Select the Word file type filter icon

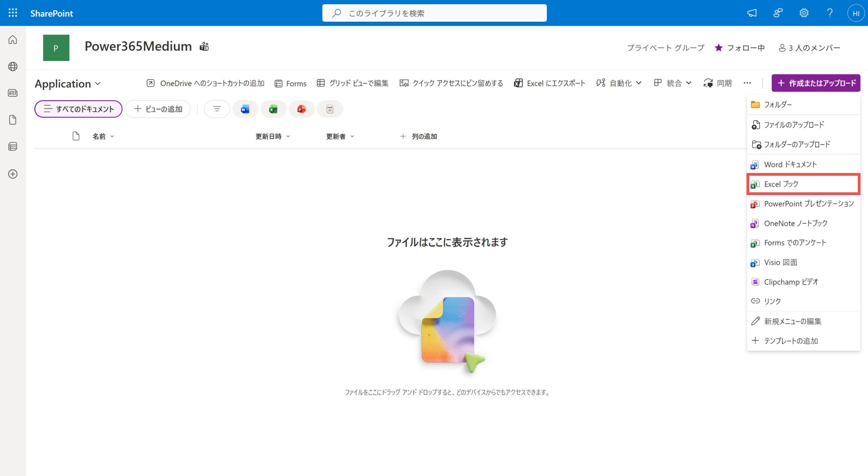coord(245,109)
